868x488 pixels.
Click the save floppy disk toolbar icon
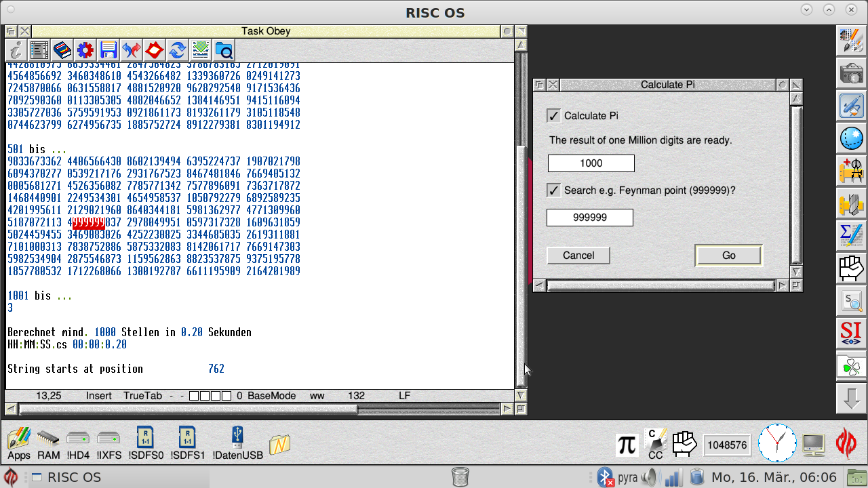tap(108, 50)
